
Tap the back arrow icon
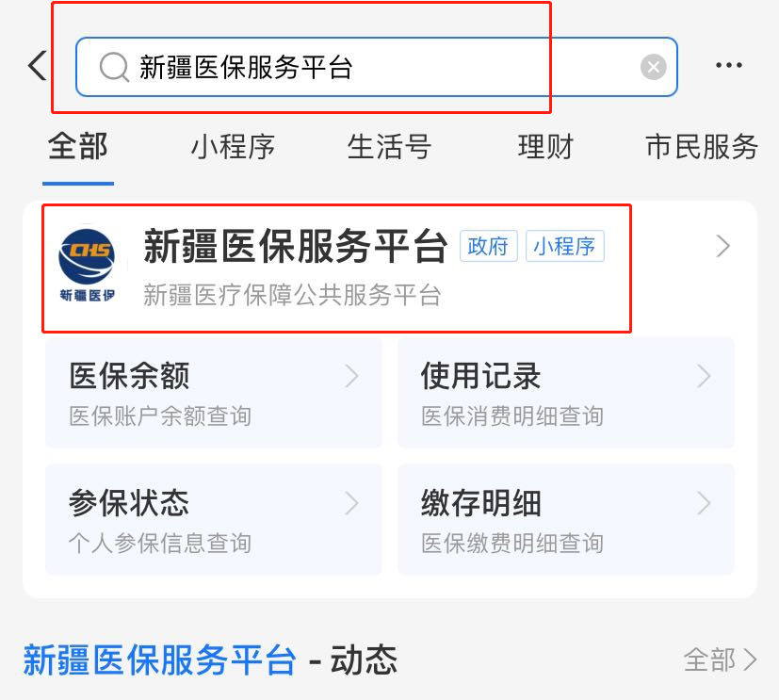point(38,65)
